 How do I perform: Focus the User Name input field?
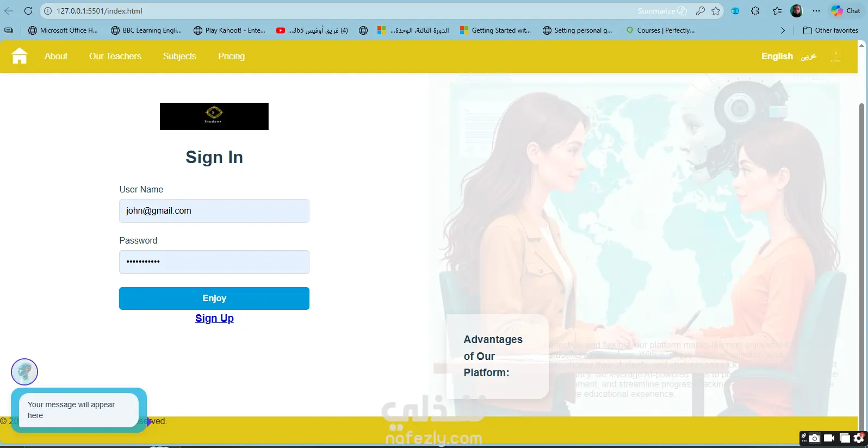click(214, 211)
